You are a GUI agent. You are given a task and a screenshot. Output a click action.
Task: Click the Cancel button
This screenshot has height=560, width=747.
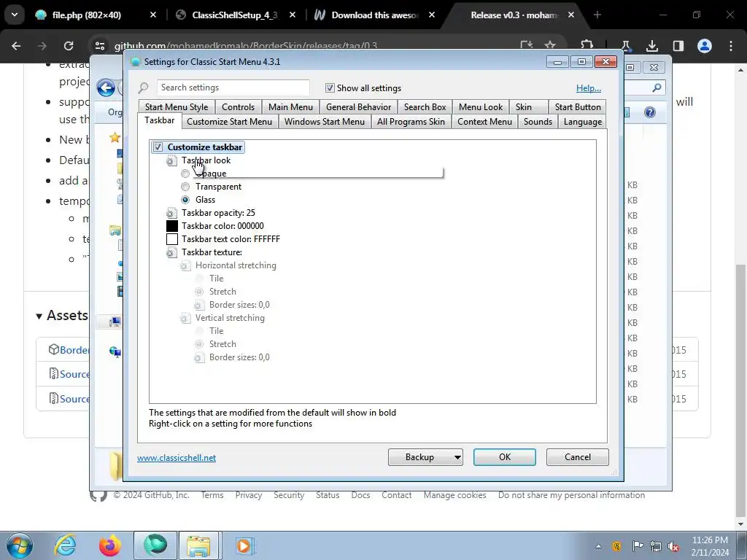(x=578, y=457)
